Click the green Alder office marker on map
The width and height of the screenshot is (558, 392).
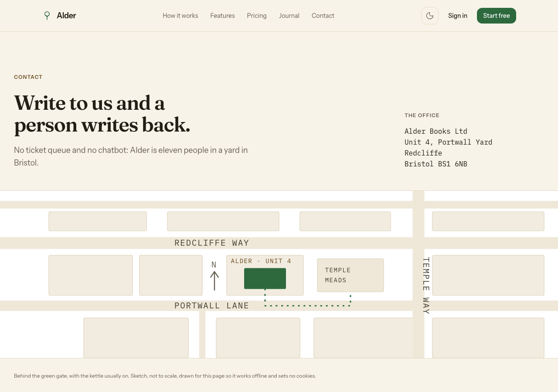pyautogui.click(x=265, y=279)
